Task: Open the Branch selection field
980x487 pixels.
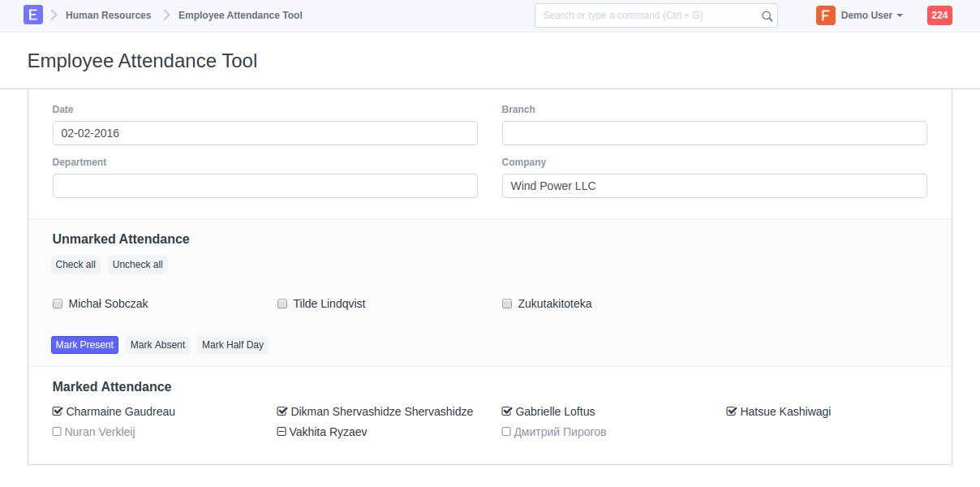Action: pyautogui.click(x=714, y=133)
